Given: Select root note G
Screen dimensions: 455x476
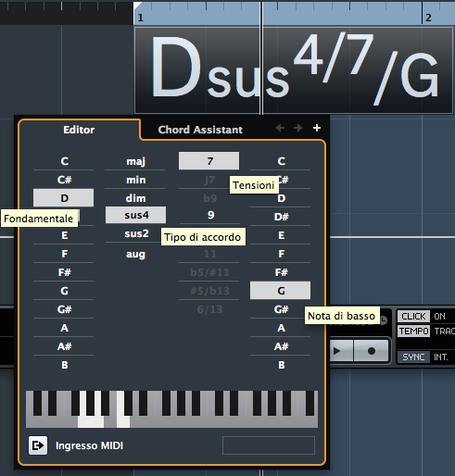Looking at the screenshot, I should click(64, 291).
